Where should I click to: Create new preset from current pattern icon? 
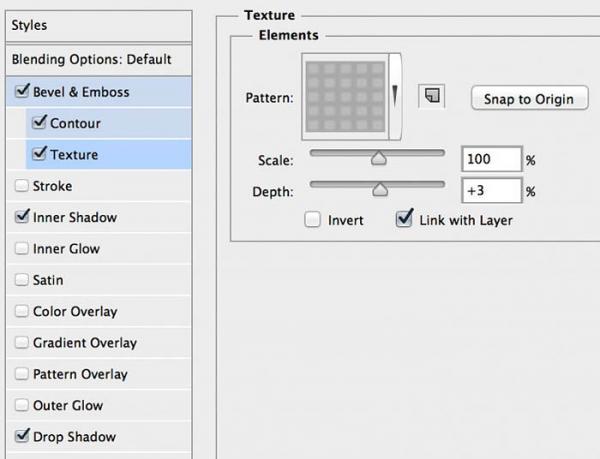tap(431, 96)
